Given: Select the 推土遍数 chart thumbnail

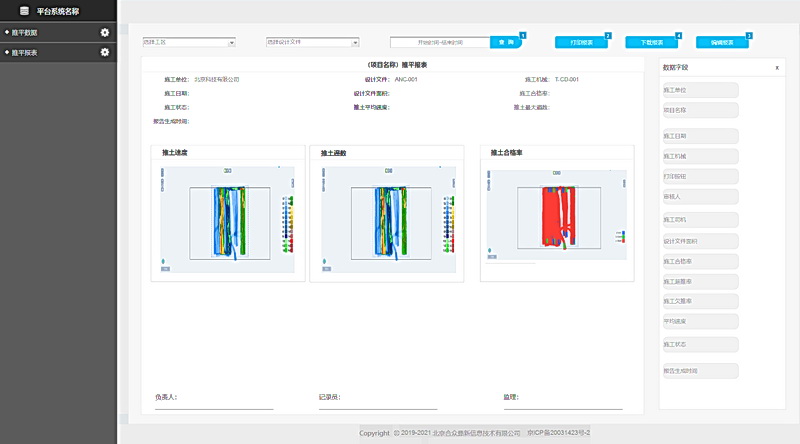Looking at the screenshot, I should (387, 219).
